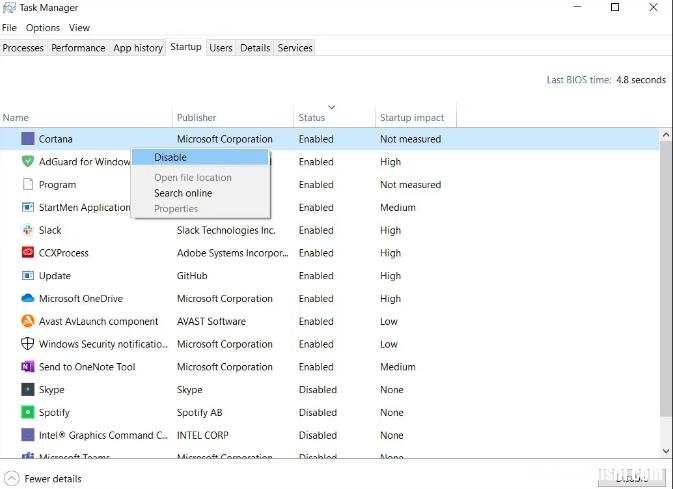
Task: Collapse view with Fewer details arrow
Action: pos(12,478)
